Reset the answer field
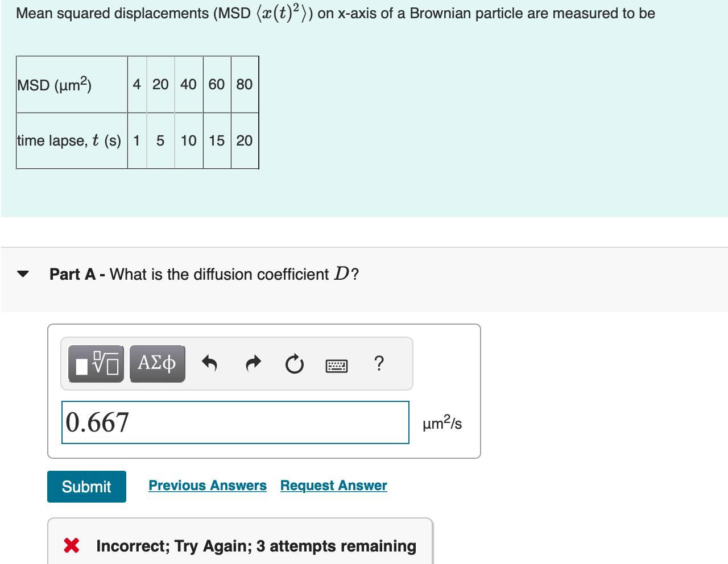 click(x=294, y=364)
